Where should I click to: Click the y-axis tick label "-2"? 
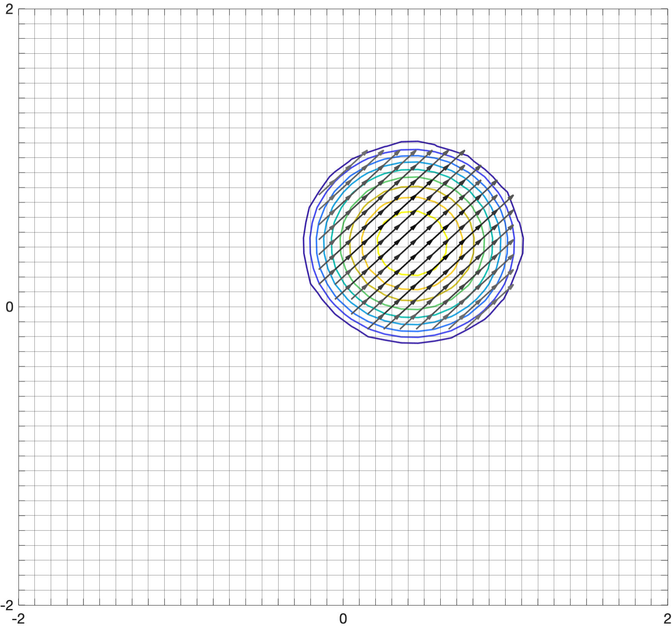(x=7, y=605)
